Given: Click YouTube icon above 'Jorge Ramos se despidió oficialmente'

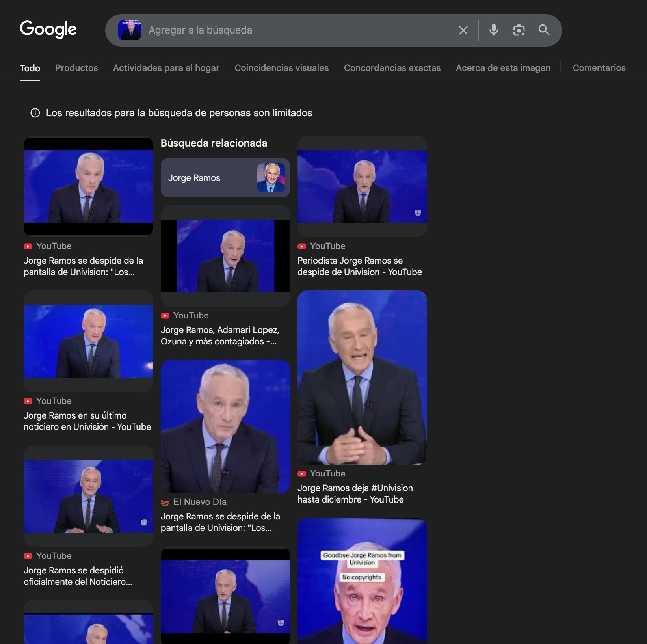Looking at the screenshot, I should pyautogui.click(x=28, y=556).
